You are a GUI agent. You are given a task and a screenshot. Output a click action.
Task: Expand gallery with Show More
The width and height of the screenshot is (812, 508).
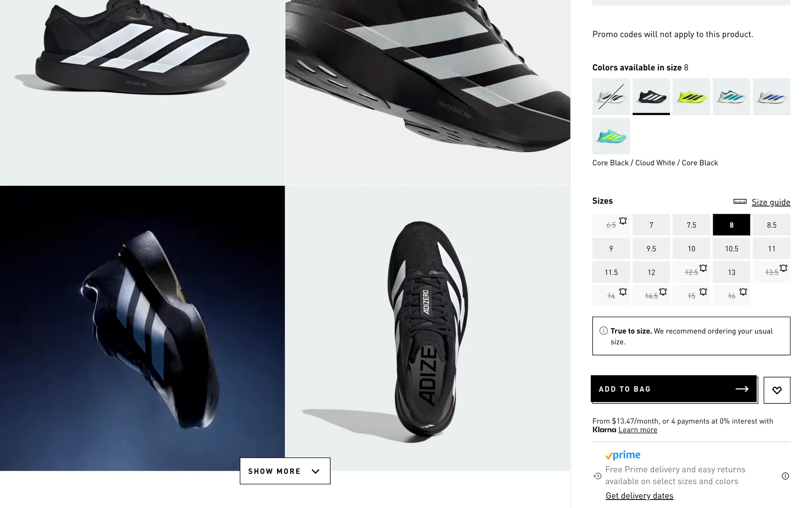274,471
